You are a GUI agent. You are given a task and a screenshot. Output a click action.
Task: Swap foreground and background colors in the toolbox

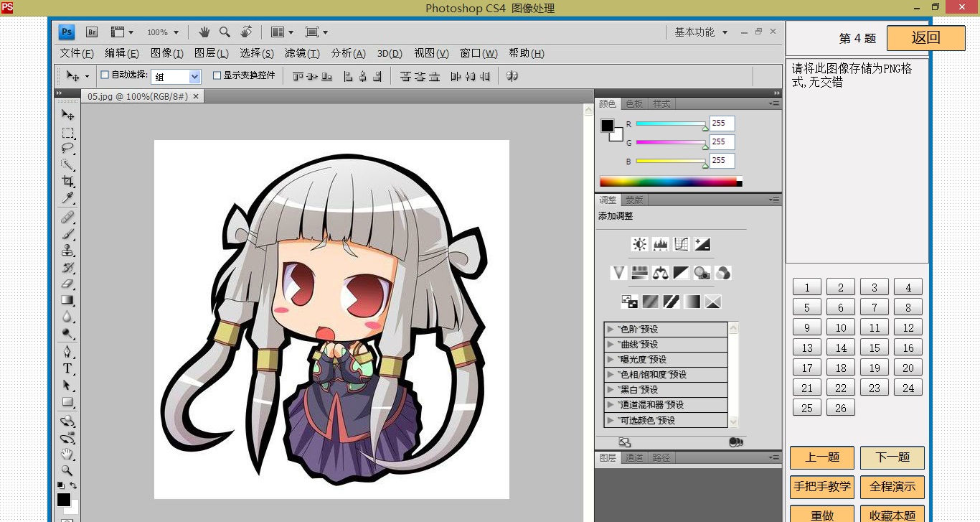point(73,485)
